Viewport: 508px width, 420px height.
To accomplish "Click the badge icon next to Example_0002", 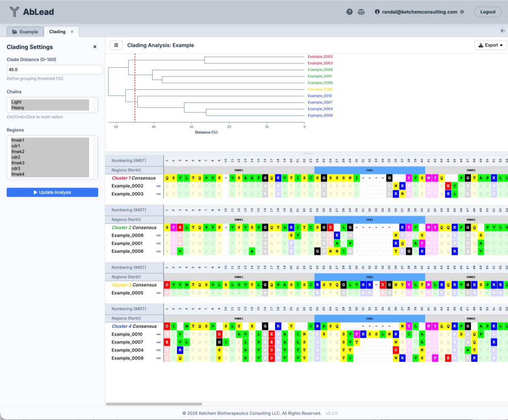I will click(159, 186).
